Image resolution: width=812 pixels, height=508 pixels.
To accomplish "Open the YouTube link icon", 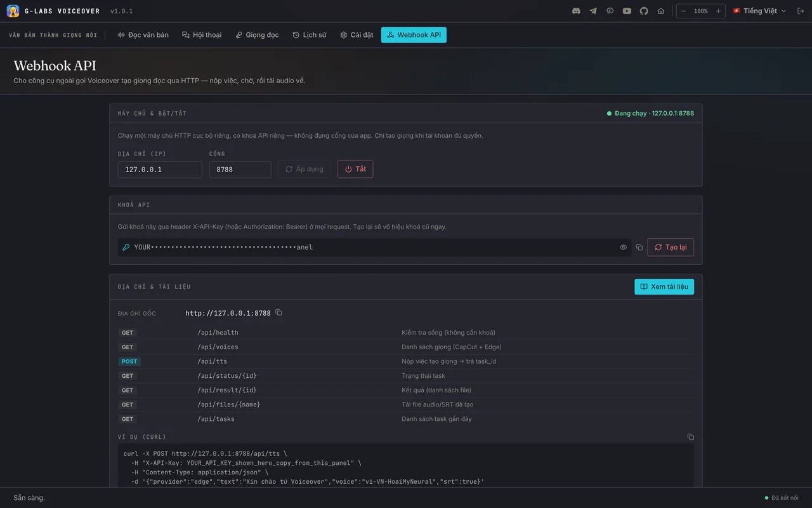I will click(627, 11).
